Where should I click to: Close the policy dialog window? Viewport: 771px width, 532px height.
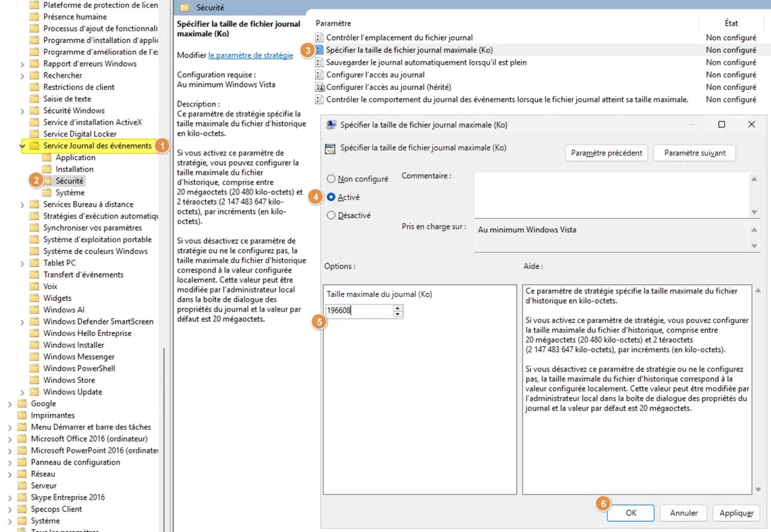click(x=752, y=125)
